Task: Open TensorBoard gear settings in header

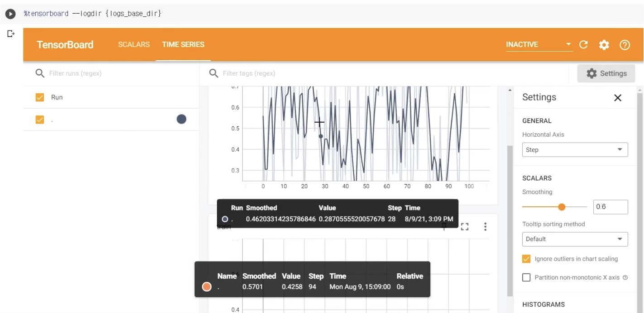Action: tap(604, 44)
